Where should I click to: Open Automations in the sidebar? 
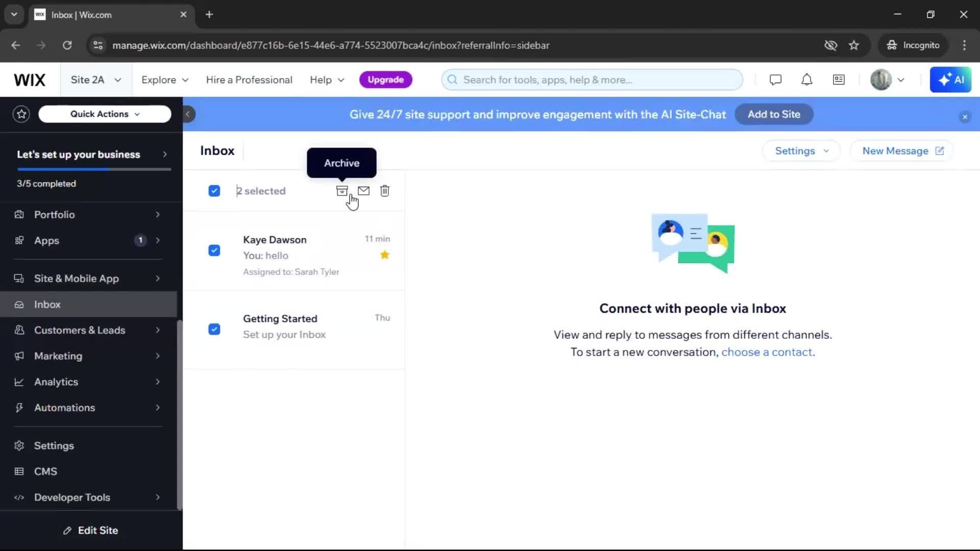coord(88,408)
